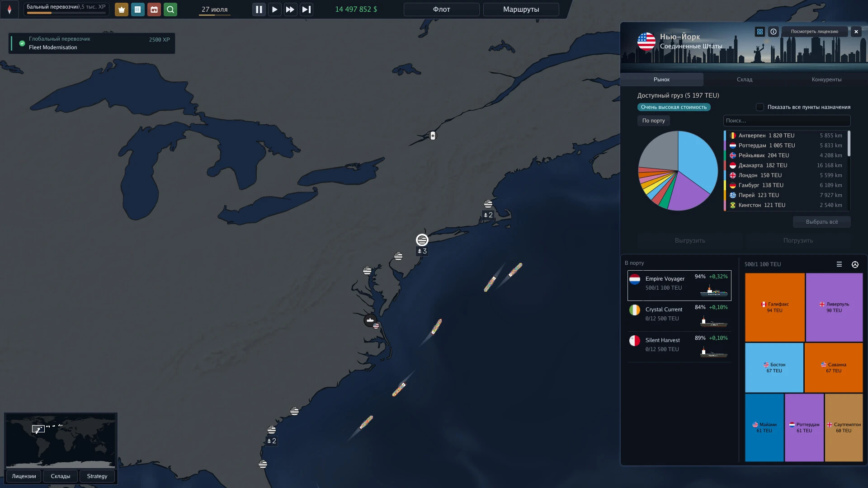The height and width of the screenshot is (488, 868).
Task: Select Джакарта 182 TEU cargo row
Action: pos(786,165)
